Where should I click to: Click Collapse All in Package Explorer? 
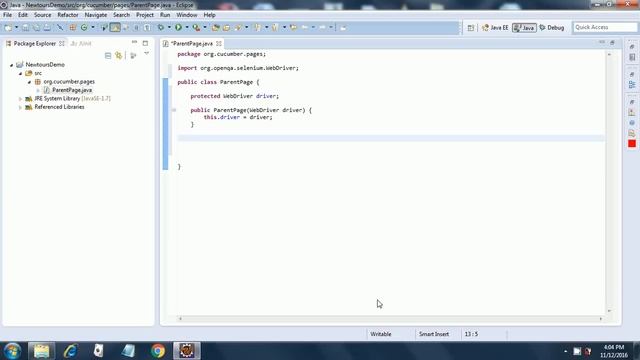pos(108,56)
